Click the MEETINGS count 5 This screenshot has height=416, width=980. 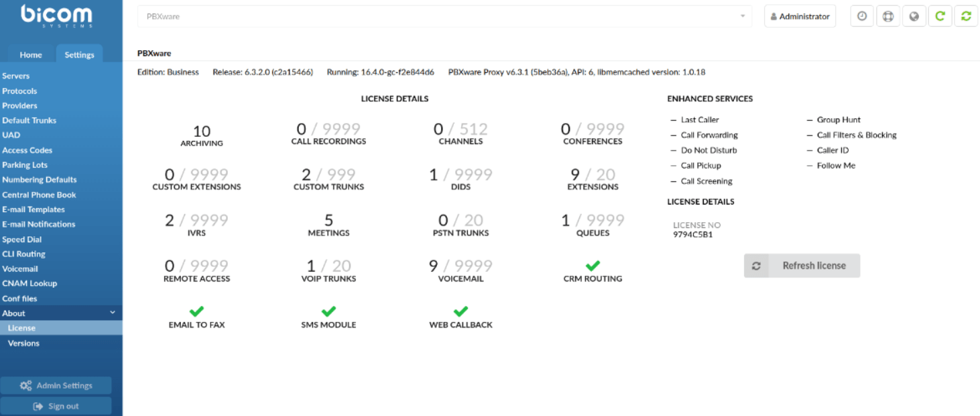coord(328,220)
